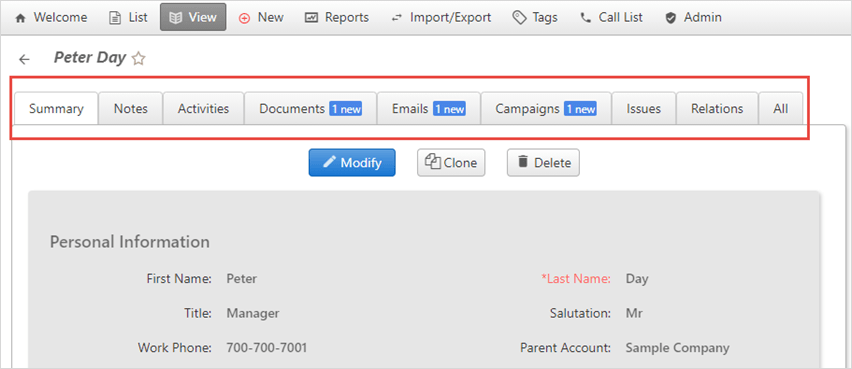Open the Tags menu item
Viewport: 852px width, 369px height.
(535, 17)
